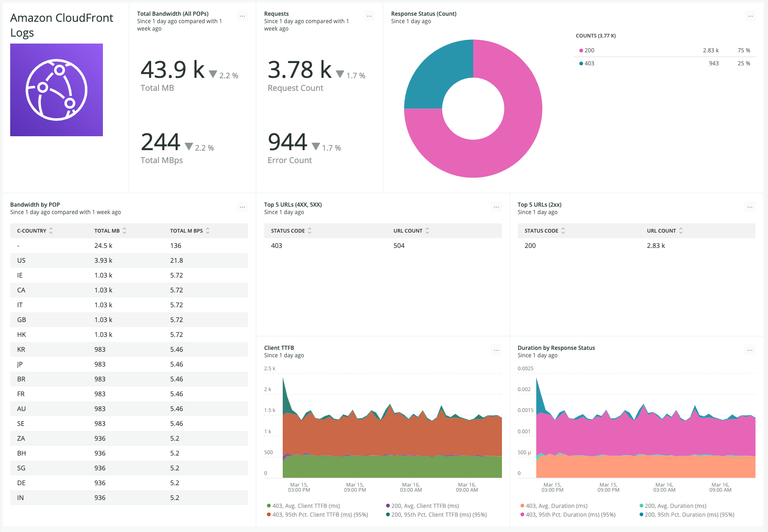Open options menu for Requests widget
768x532 pixels.
click(x=369, y=16)
